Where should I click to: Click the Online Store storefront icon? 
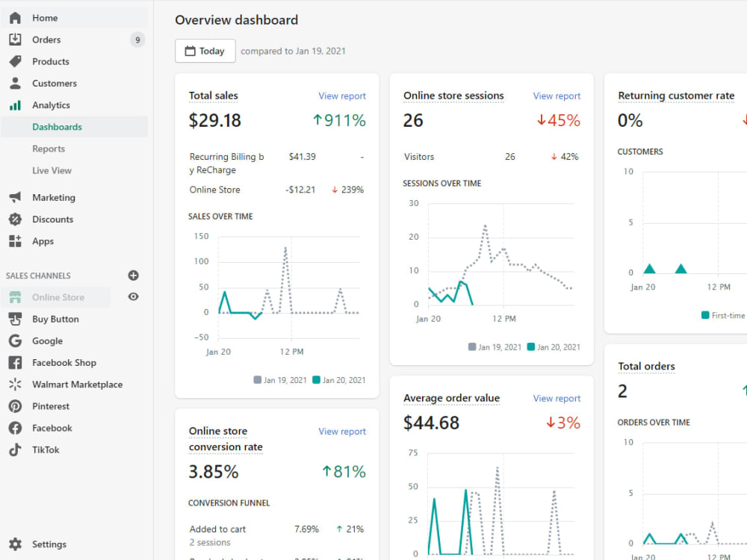(15, 297)
